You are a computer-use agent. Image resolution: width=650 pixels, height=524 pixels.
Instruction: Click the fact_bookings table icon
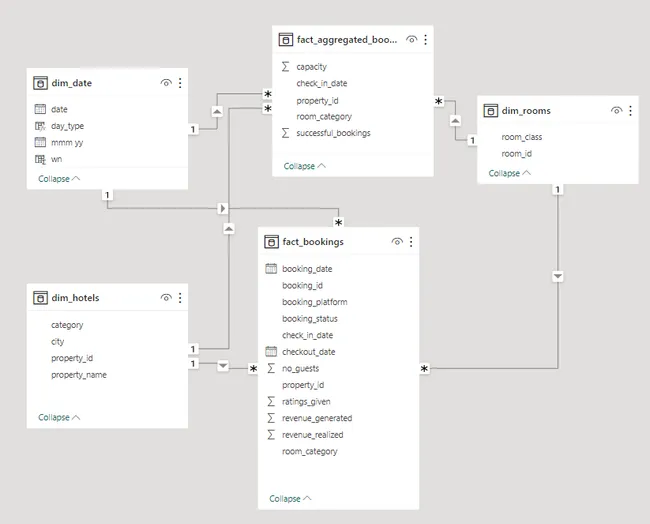[271, 242]
